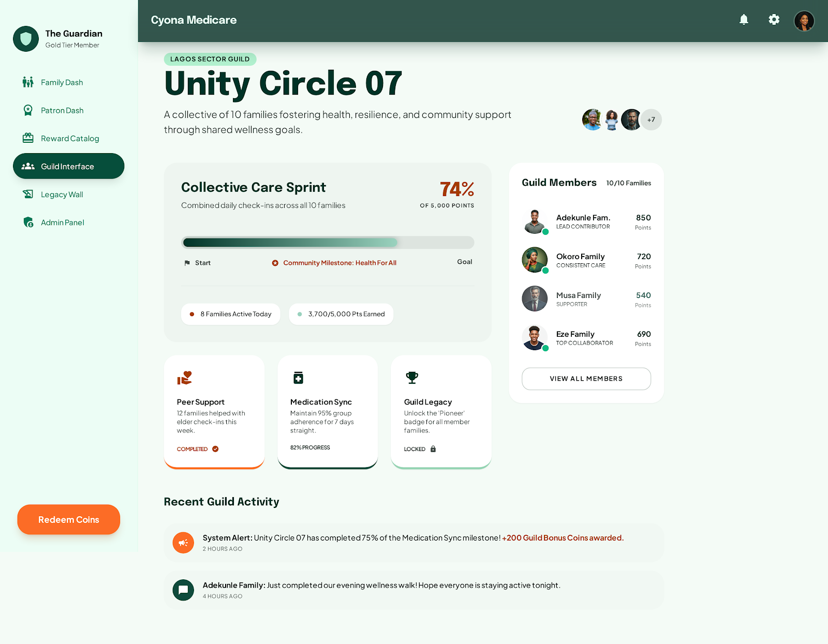Click the Musa Family 540 points value
The width and height of the screenshot is (828, 644).
[x=643, y=295]
